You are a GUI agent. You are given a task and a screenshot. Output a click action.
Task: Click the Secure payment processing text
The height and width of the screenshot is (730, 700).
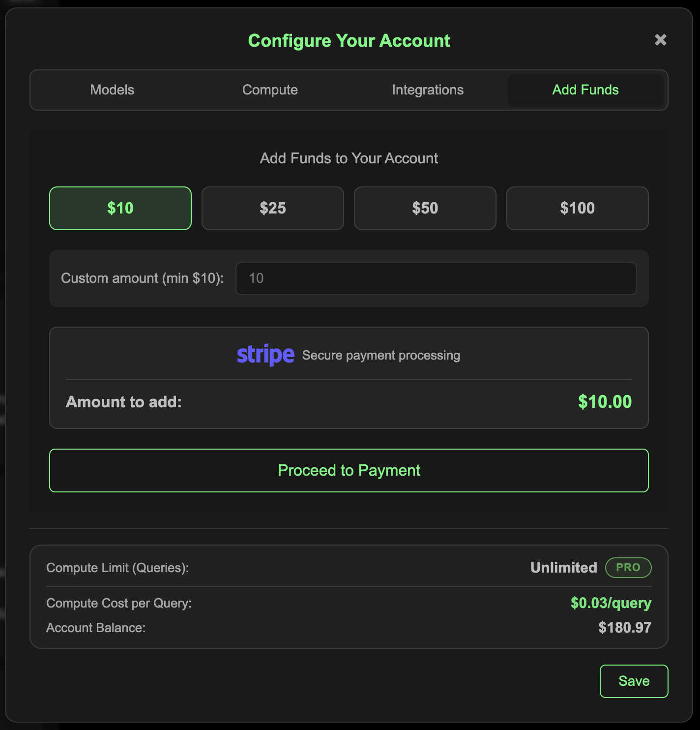381,355
